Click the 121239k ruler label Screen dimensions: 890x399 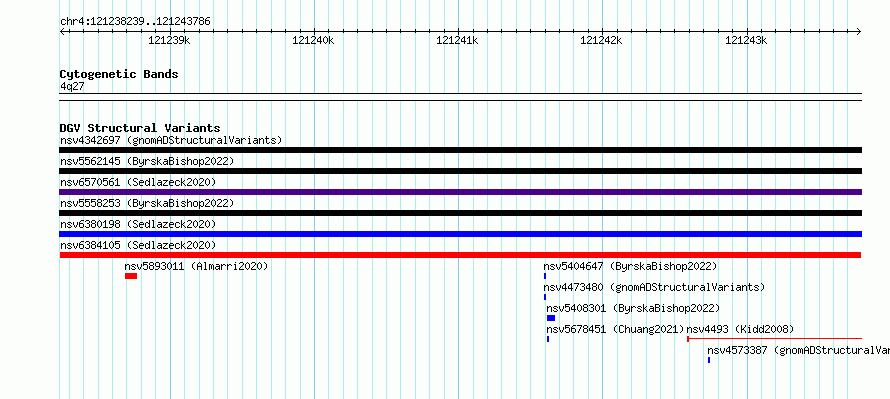(169, 40)
